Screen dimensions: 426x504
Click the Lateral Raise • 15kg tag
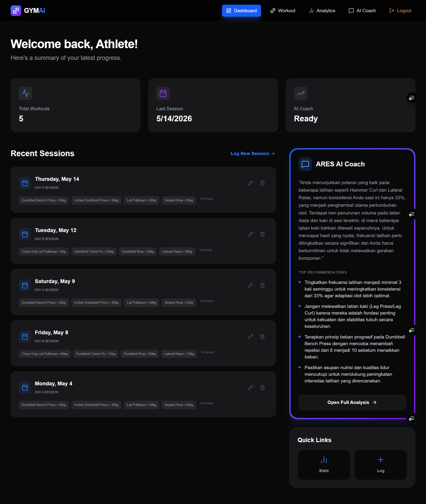pyautogui.click(x=179, y=354)
